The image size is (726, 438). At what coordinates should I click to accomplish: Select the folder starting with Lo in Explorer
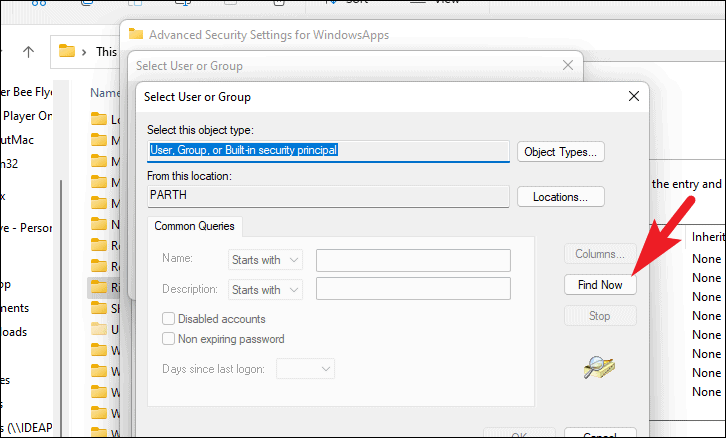105,119
